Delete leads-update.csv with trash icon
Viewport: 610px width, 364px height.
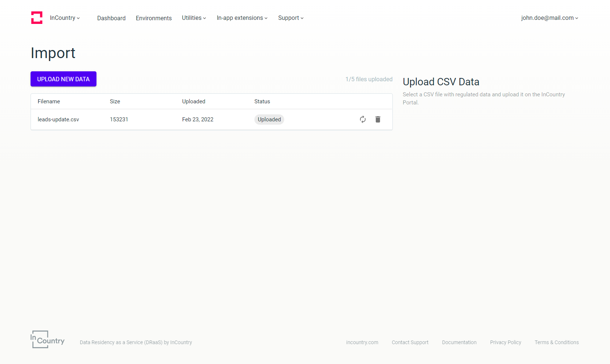(x=378, y=119)
